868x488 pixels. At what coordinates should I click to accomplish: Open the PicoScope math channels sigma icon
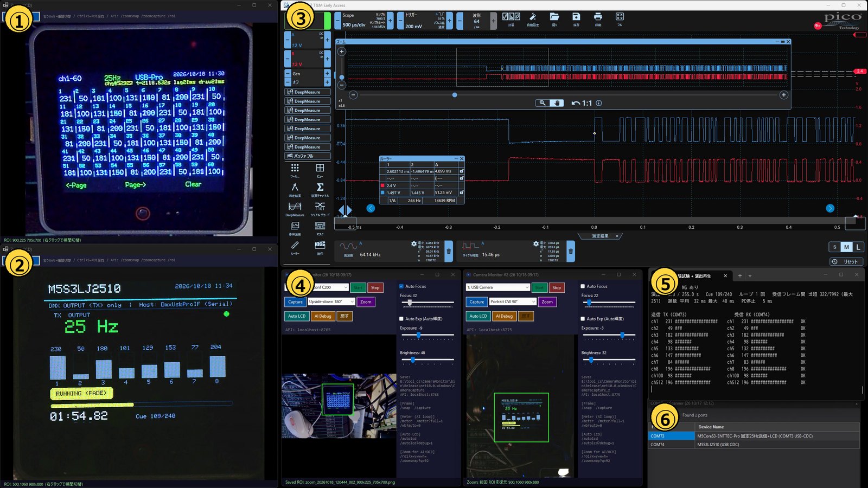[x=320, y=189]
